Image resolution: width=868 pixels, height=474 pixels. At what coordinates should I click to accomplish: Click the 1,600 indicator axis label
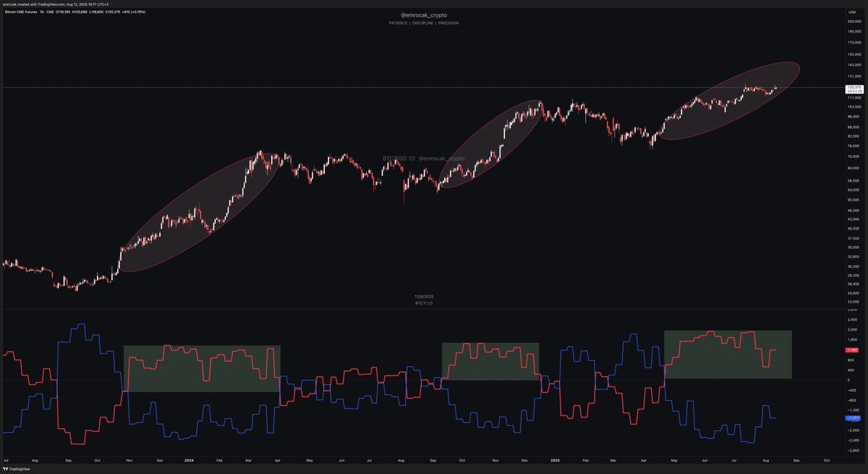(854, 339)
